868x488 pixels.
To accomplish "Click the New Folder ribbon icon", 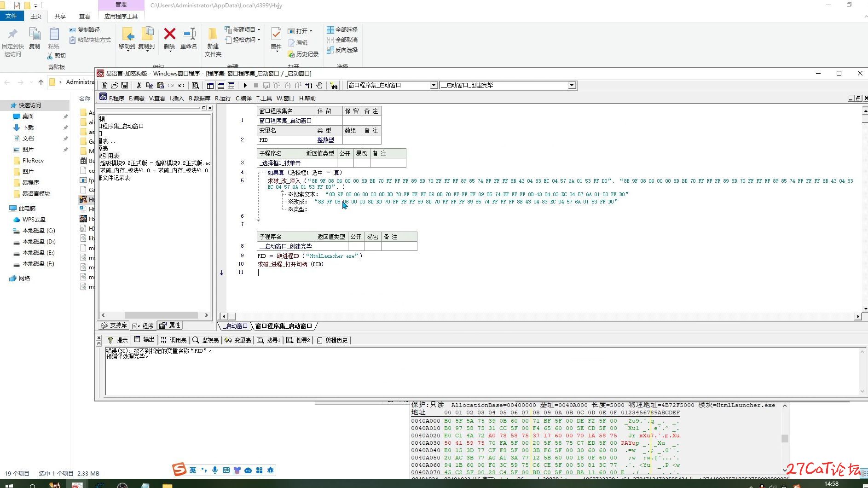I will coord(213,41).
